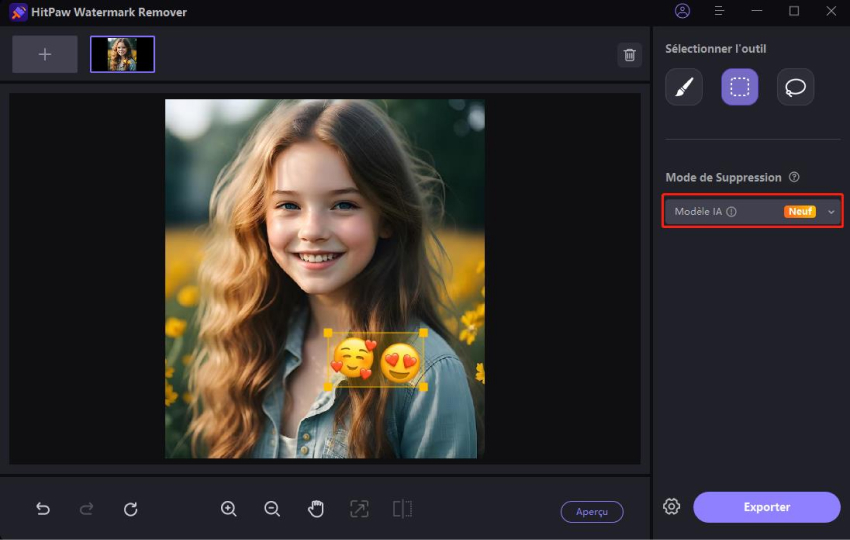Select the rectangular marquee selection tool
The image size is (850, 540).
[739, 87]
